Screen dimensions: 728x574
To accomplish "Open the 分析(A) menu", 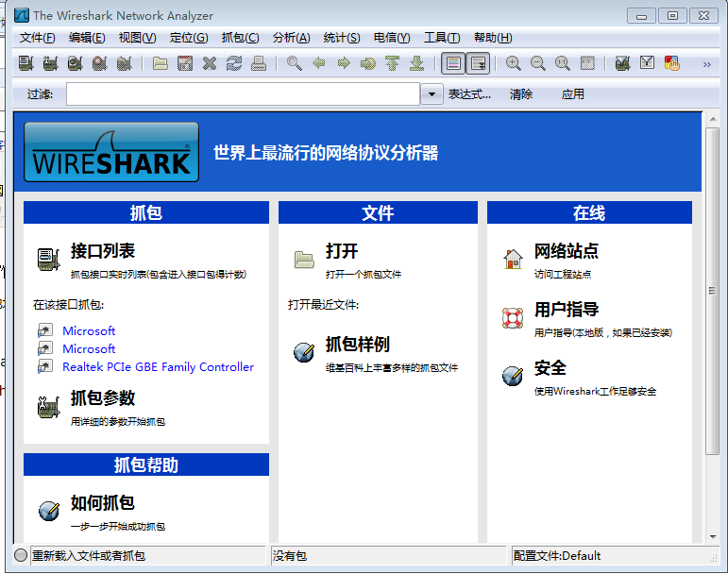I will 291,38.
